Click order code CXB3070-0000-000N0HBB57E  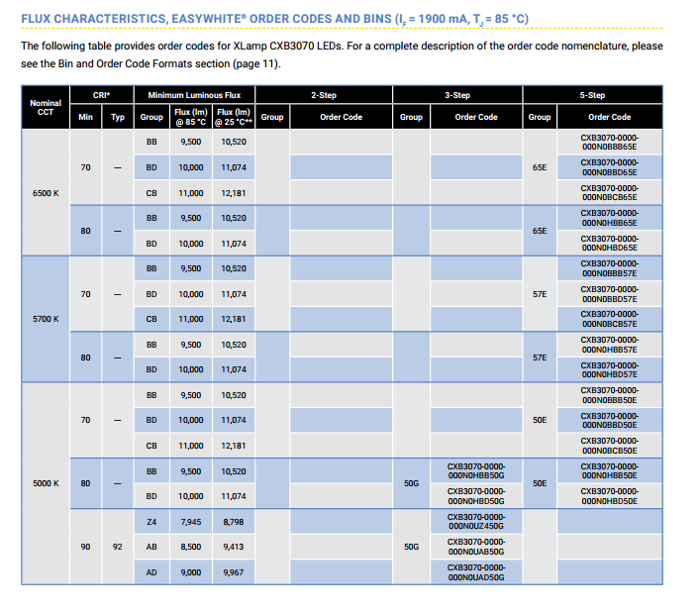[x=609, y=345]
